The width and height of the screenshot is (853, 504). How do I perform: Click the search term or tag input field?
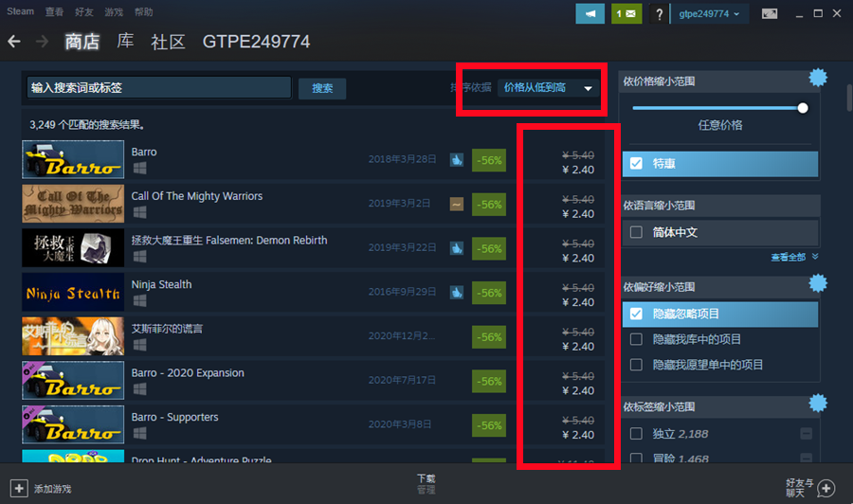click(x=159, y=87)
